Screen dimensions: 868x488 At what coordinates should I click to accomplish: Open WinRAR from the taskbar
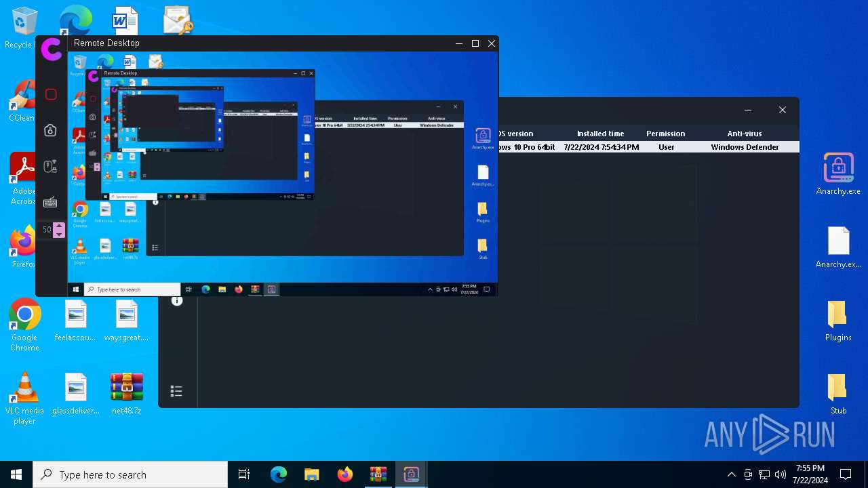click(378, 474)
